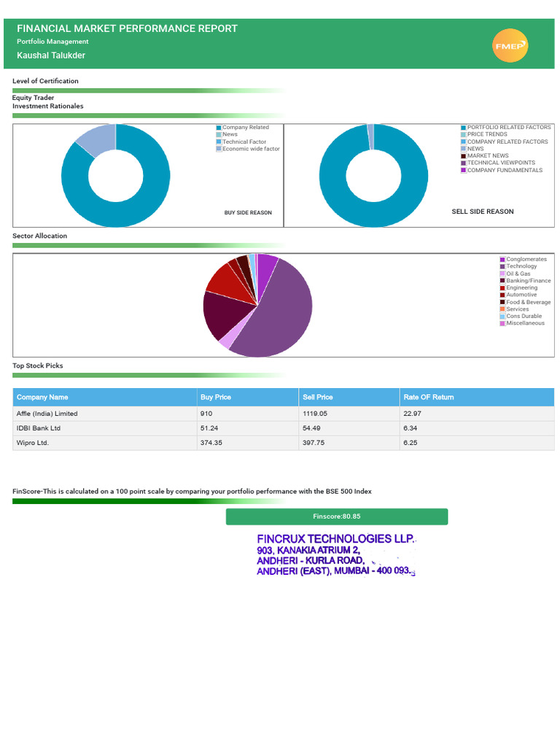Click the buy price 374.35
This screenshot has width=560, height=747.
[211, 443]
